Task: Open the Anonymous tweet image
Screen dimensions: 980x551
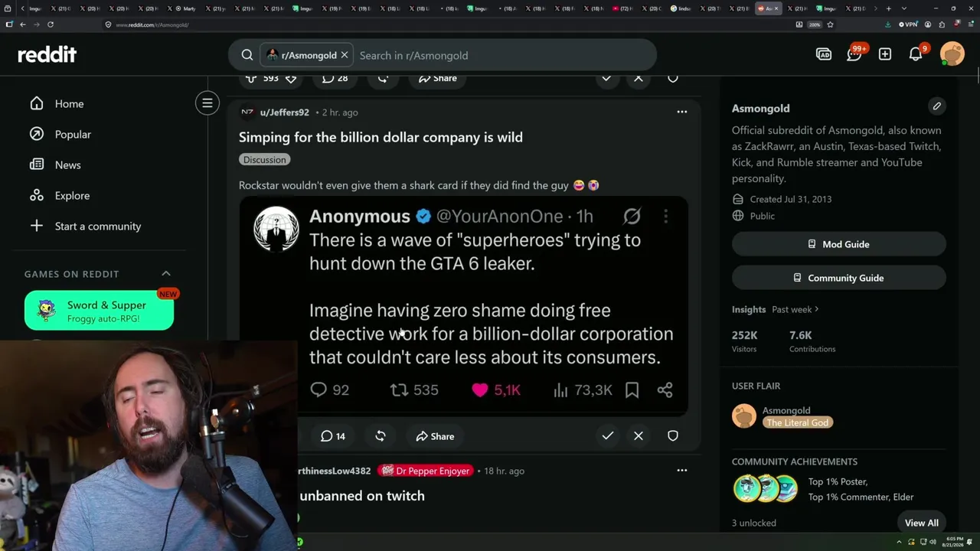Action: [463, 306]
